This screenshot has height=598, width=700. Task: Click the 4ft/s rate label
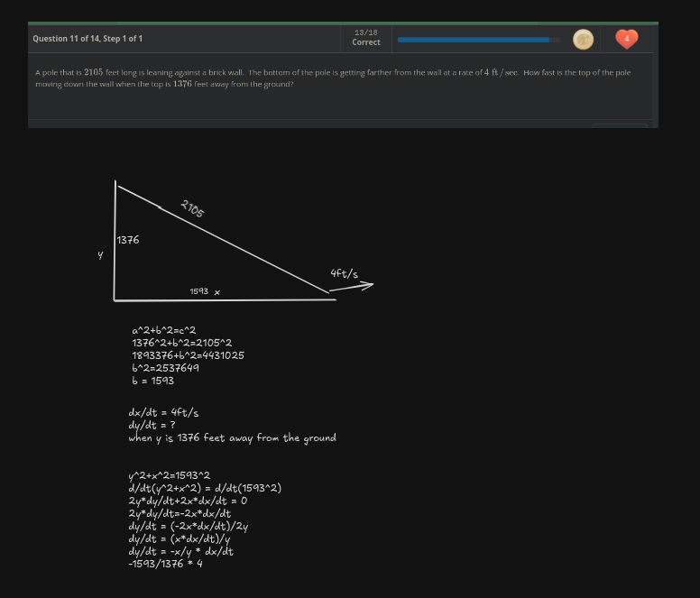344,272
